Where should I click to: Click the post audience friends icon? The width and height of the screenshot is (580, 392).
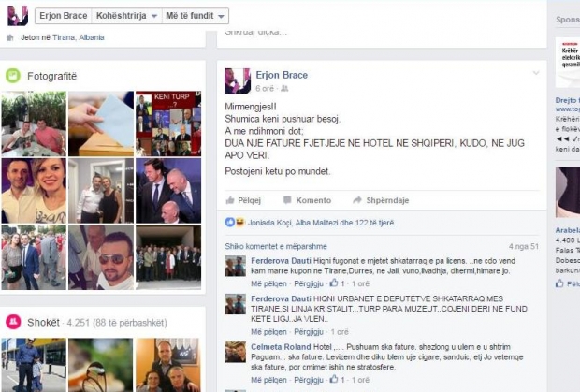click(284, 88)
